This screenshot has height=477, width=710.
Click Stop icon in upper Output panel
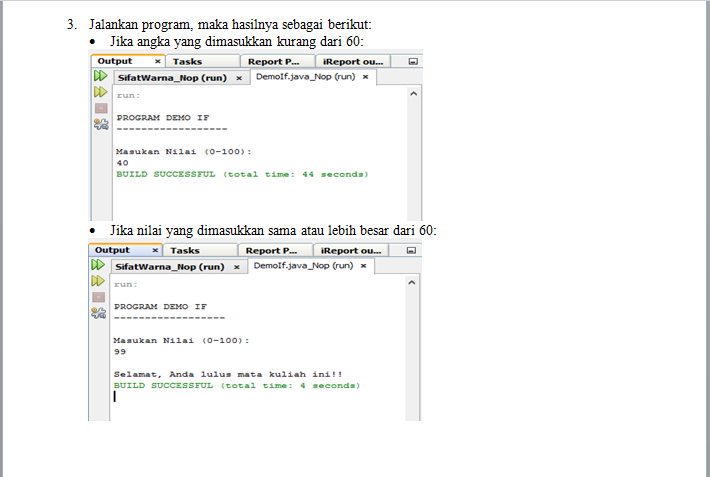click(101, 108)
